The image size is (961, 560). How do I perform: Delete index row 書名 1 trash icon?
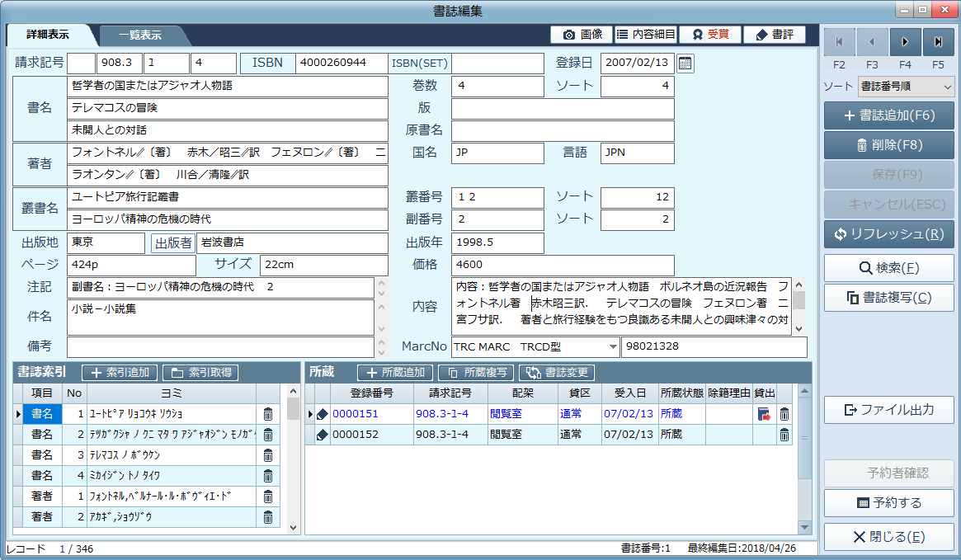(268, 414)
